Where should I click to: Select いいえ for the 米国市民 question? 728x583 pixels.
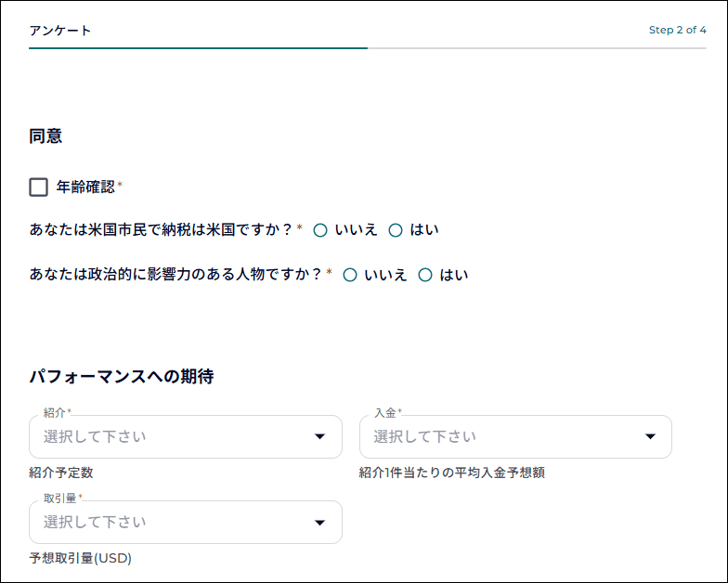click(x=320, y=230)
